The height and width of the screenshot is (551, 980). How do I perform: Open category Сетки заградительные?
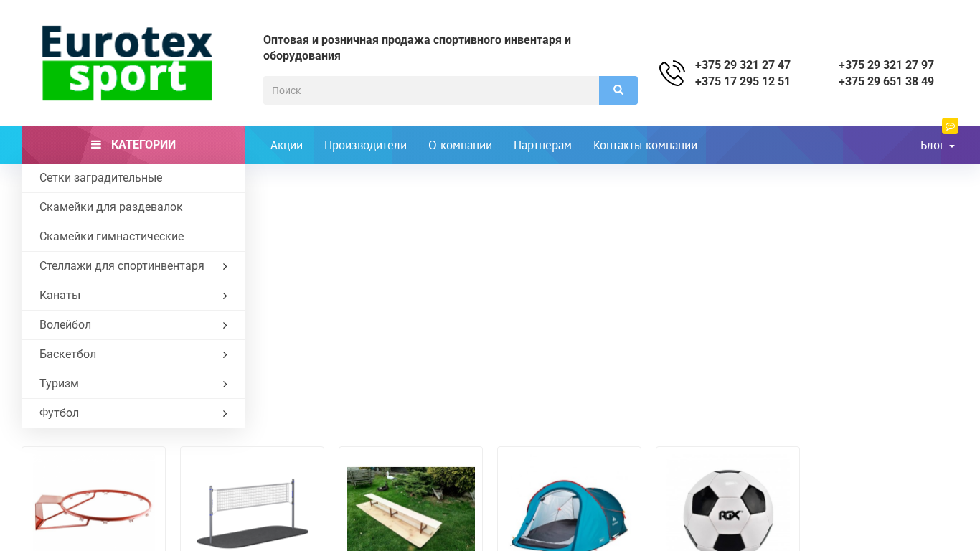pos(133,178)
